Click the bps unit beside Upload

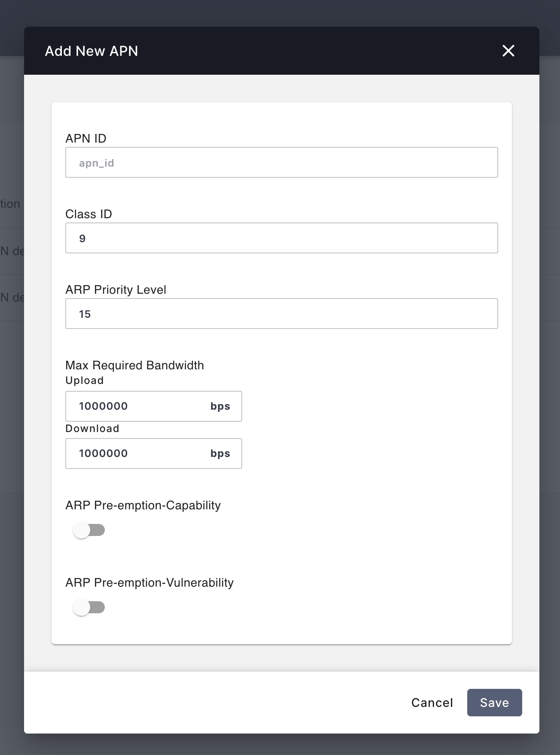219,406
